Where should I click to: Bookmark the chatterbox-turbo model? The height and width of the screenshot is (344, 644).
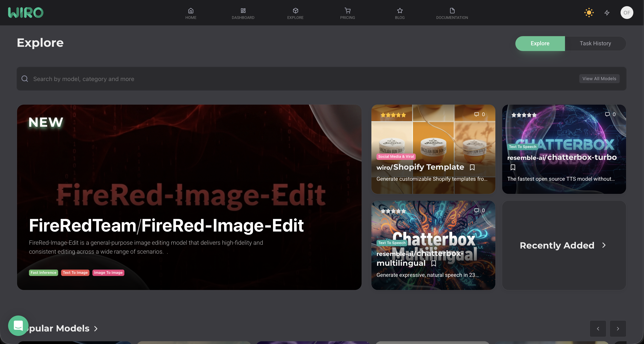(x=513, y=167)
